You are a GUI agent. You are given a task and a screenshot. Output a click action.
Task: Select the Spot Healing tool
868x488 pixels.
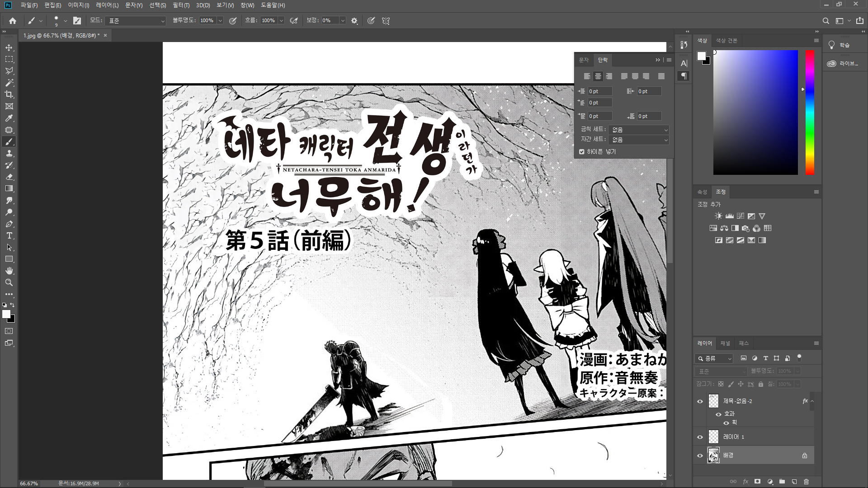[9, 130]
